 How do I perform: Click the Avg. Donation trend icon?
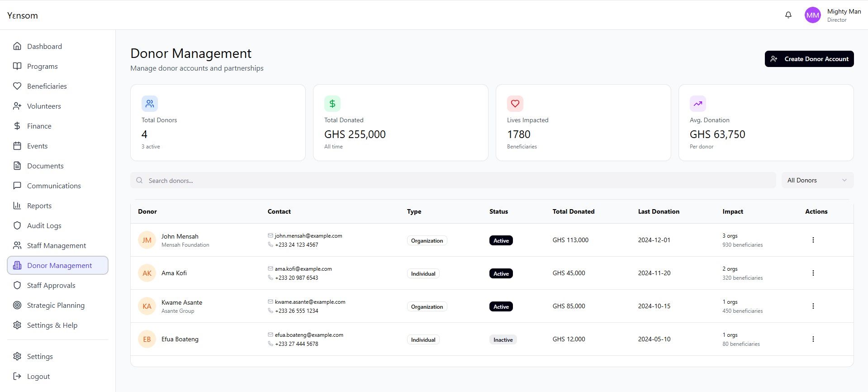click(698, 104)
